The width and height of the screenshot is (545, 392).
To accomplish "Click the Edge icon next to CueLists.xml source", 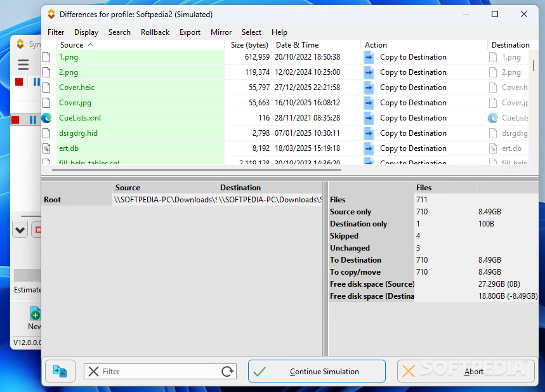I will coord(46,118).
